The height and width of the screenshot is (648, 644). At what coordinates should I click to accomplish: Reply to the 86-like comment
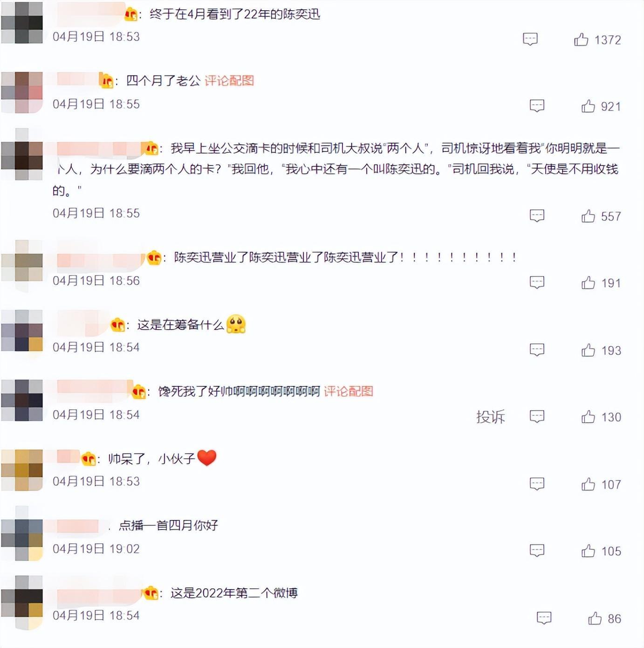coord(544,618)
